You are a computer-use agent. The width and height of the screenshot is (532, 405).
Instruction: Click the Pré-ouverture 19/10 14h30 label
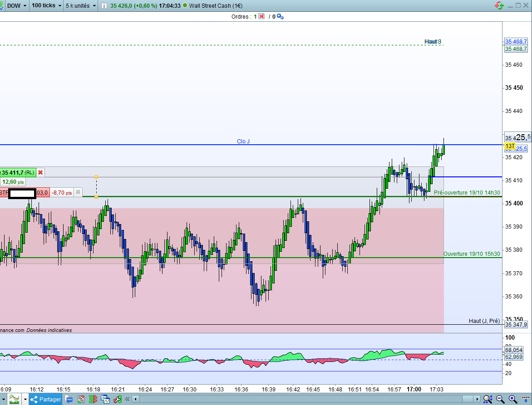coord(467,192)
